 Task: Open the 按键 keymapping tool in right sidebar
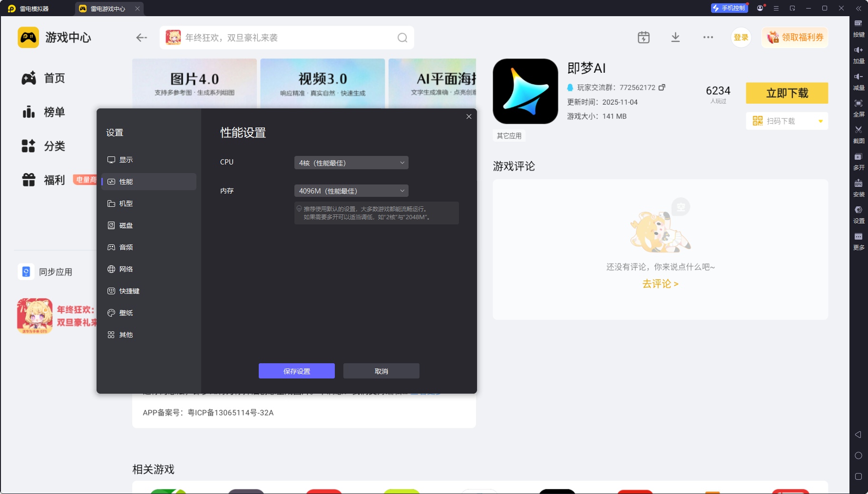pyautogui.click(x=858, y=28)
